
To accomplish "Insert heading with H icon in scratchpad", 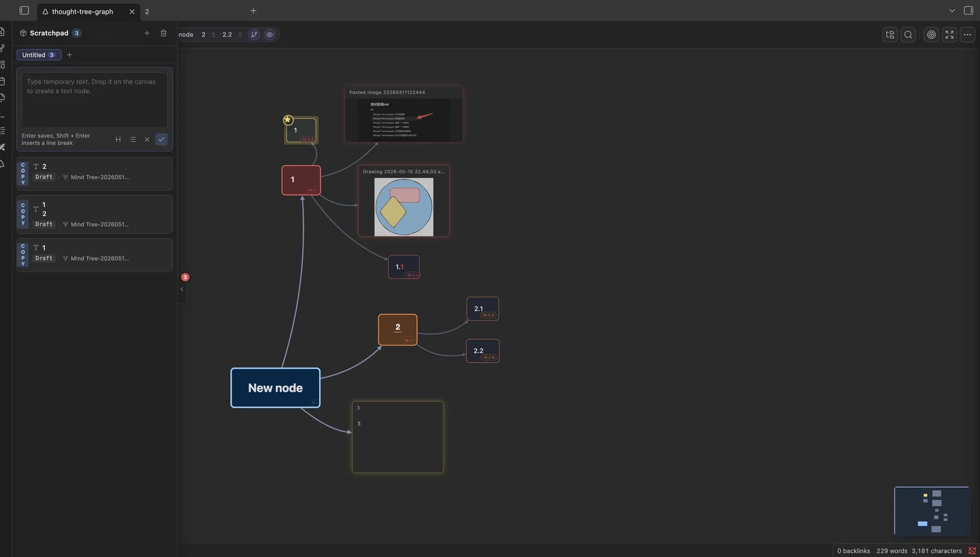I will [x=118, y=139].
